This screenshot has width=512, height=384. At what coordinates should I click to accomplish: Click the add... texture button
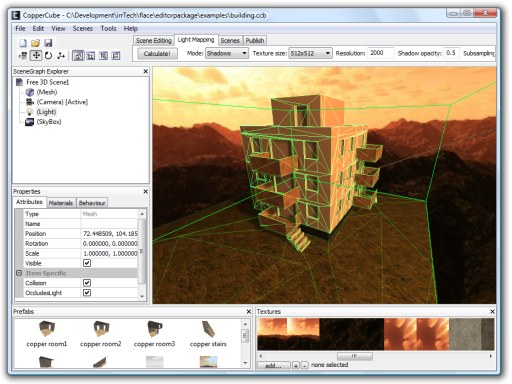273,366
